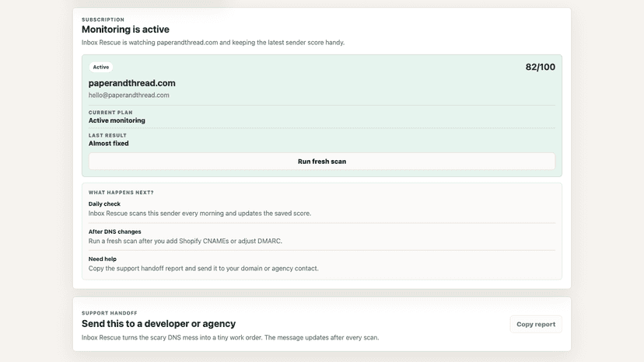Select the copy support handoff report description
This screenshot has height=362, width=644.
[203, 269]
